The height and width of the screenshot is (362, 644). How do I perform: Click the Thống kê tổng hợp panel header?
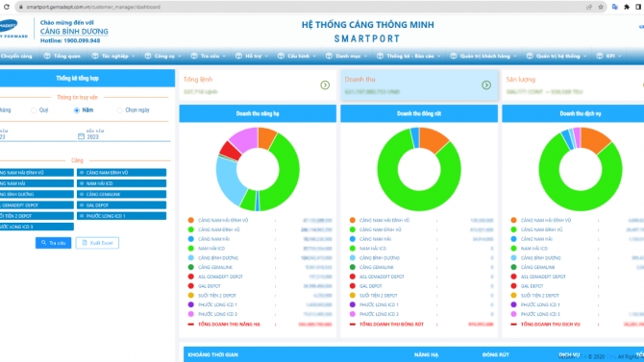coord(87,78)
